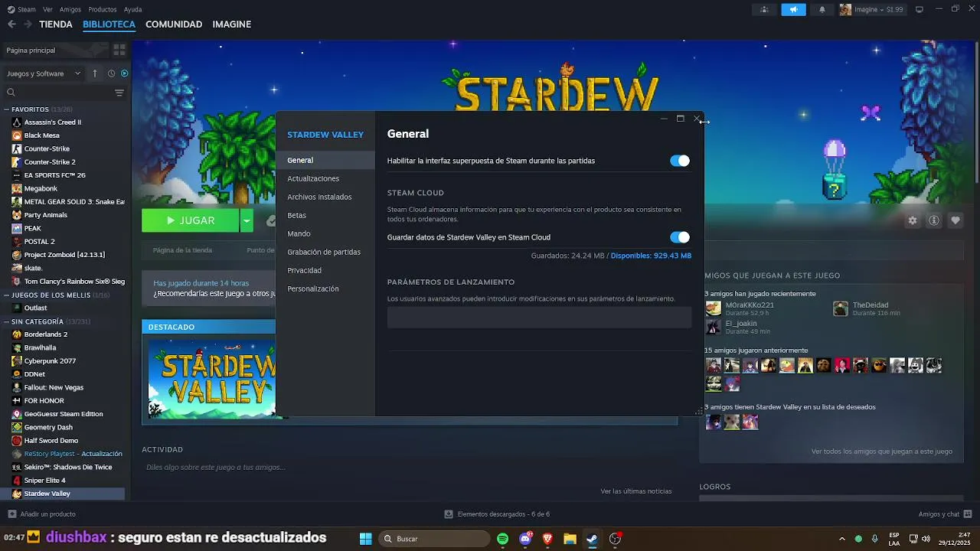Click the sort-ascending arrow in the library filter
Image resolution: width=980 pixels, height=551 pixels.
[x=95, y=73]
